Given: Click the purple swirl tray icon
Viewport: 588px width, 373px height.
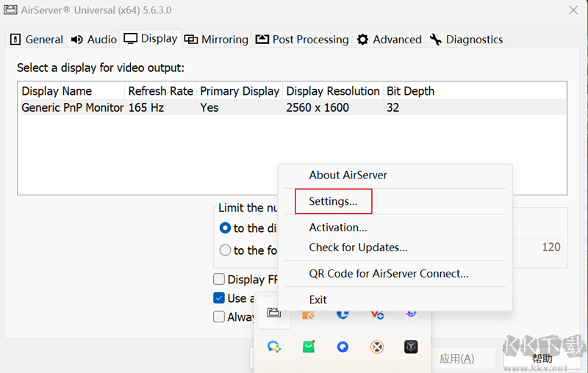Looking at the screenshot, I should point(411,313).
